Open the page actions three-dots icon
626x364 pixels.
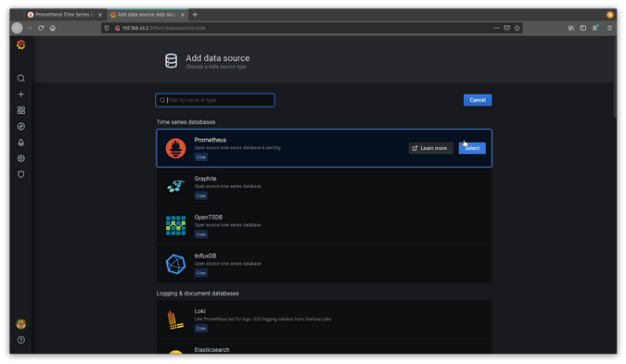coord(496,28)
